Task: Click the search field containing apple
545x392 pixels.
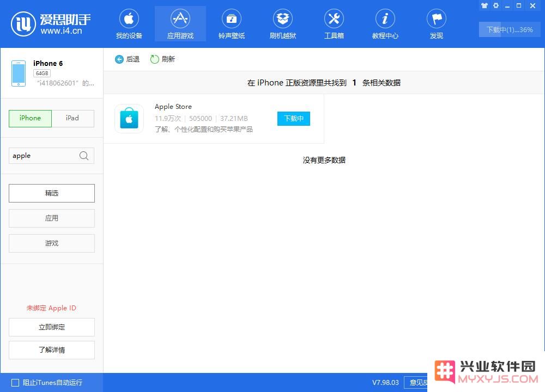Action: tap(51, 156)
